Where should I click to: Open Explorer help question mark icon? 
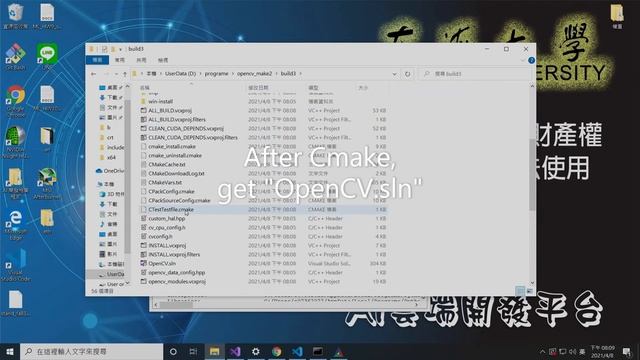pos(531,60)
